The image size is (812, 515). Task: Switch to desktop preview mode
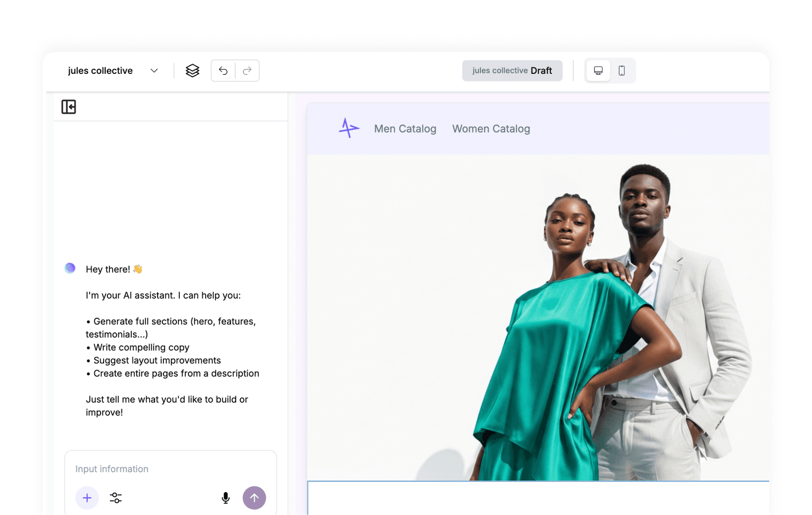click(x=599, y=71)
